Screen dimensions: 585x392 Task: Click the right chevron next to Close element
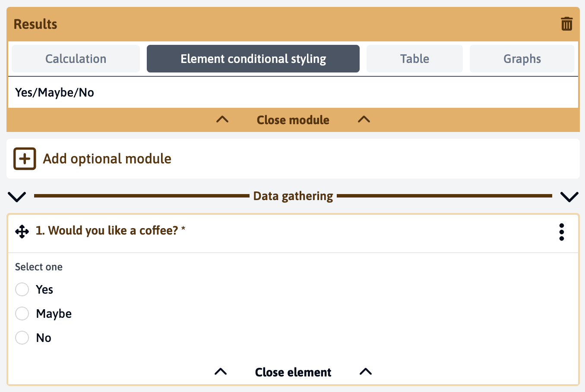365,371
